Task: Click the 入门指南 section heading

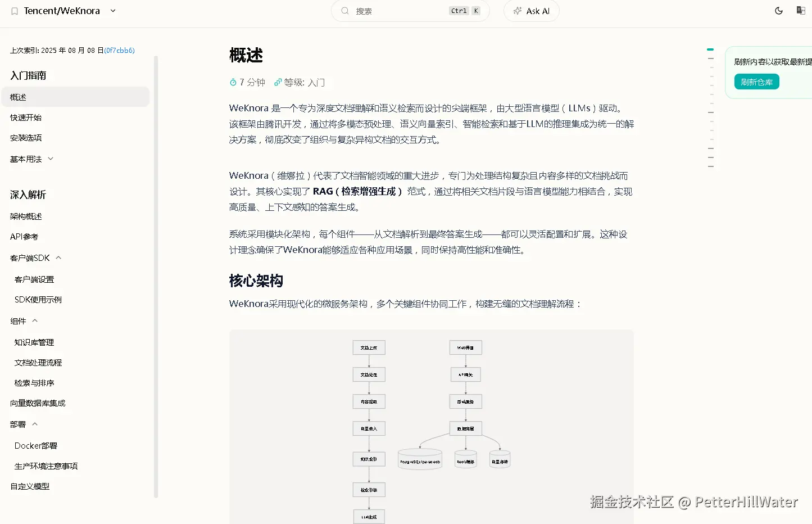Action: 28,75
